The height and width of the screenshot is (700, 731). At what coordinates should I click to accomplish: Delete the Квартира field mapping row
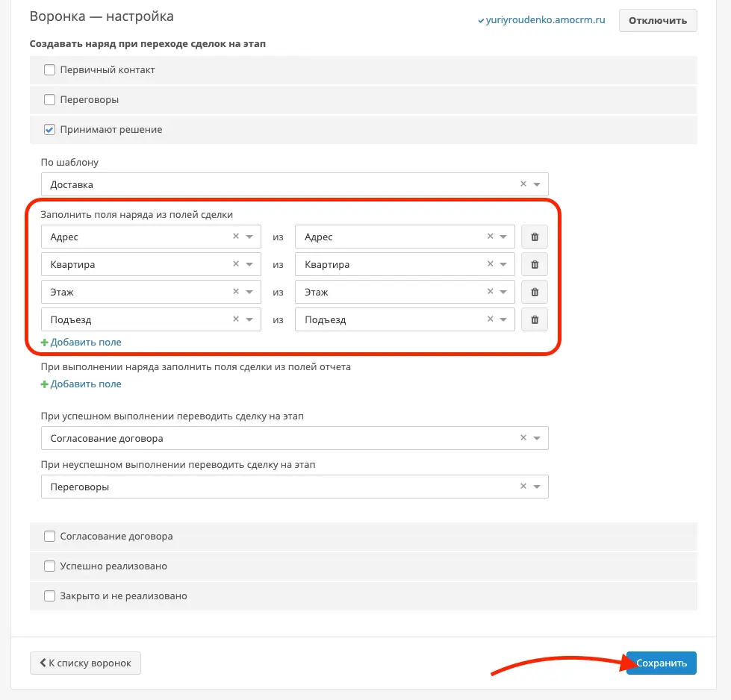pyautogui.click(x=535, y=264)
